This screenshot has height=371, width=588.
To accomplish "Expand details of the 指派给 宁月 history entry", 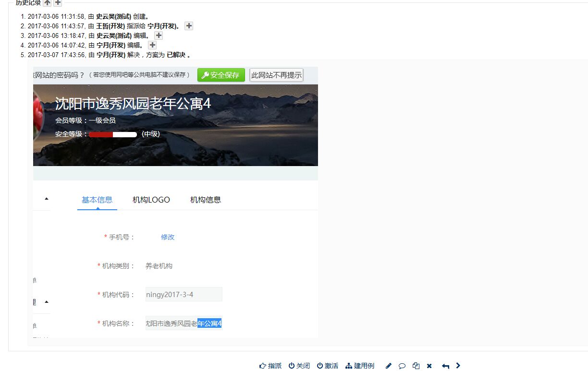I will click(189, 26).
